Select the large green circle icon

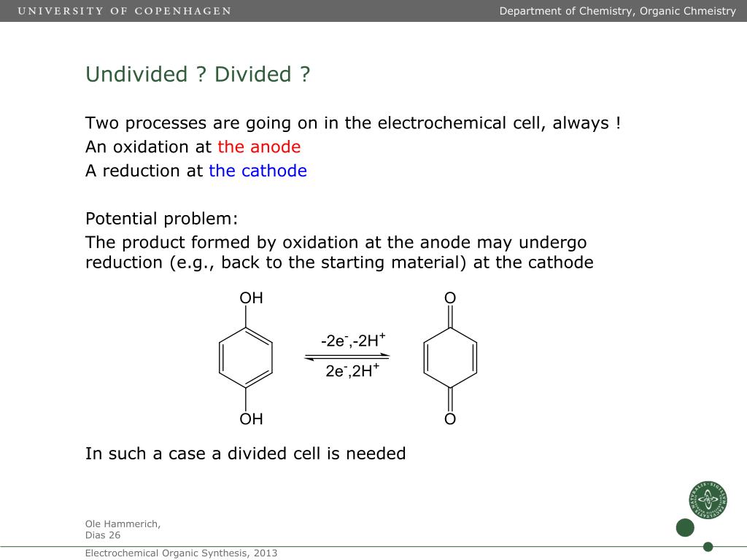pyautogui.click(x=686, y=526)
